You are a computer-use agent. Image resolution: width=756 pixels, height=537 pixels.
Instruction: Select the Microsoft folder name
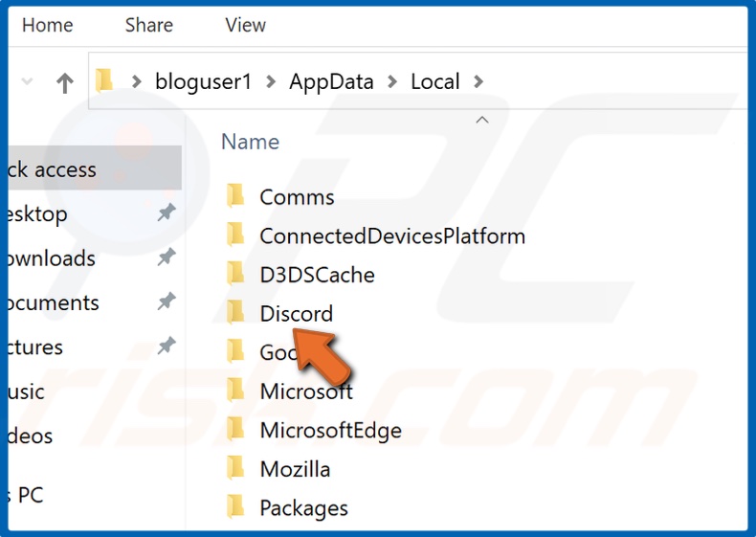pos(306,392)
